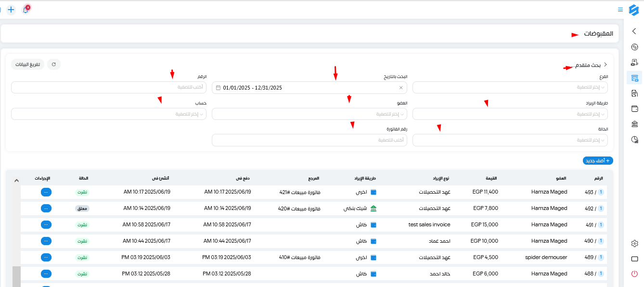Screen dimensions: 644x287
Task: Click the table's vertical scrollbar thumb
Action: pos(16,276)
